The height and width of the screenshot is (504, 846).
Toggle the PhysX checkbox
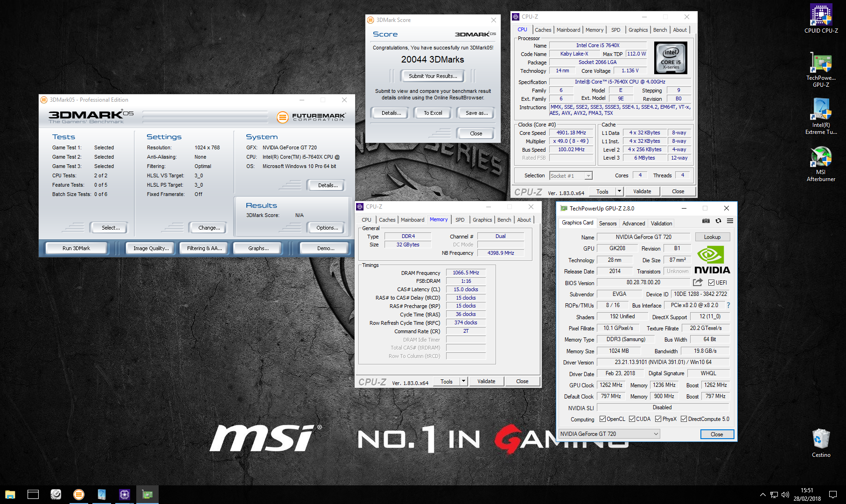coord(658,419)
